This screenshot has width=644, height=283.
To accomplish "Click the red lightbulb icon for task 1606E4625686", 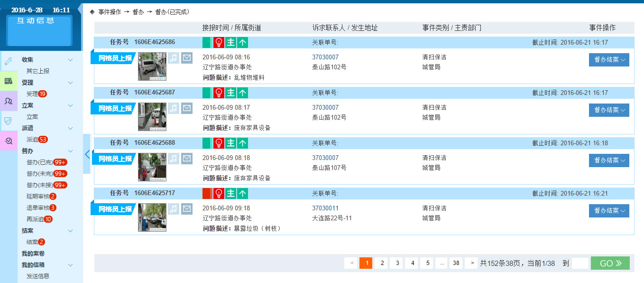I will pyautogui.click(x=219, y=43).
